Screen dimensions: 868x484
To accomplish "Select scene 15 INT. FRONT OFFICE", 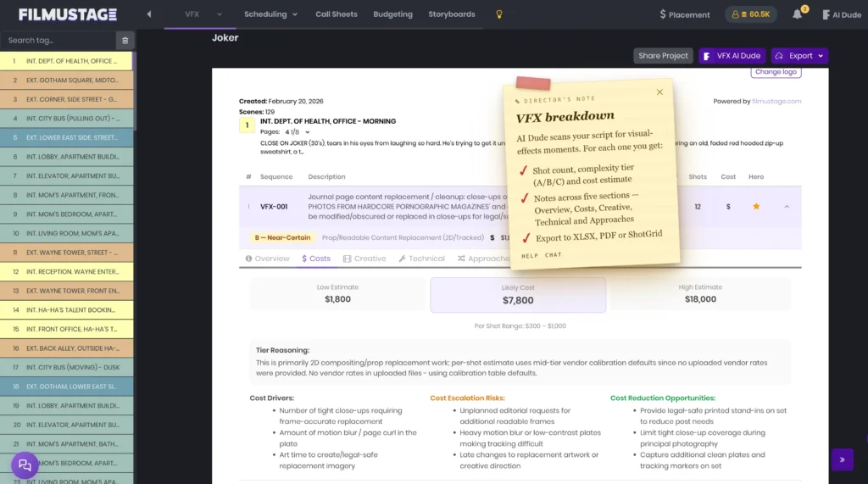I will pos(66,329).
